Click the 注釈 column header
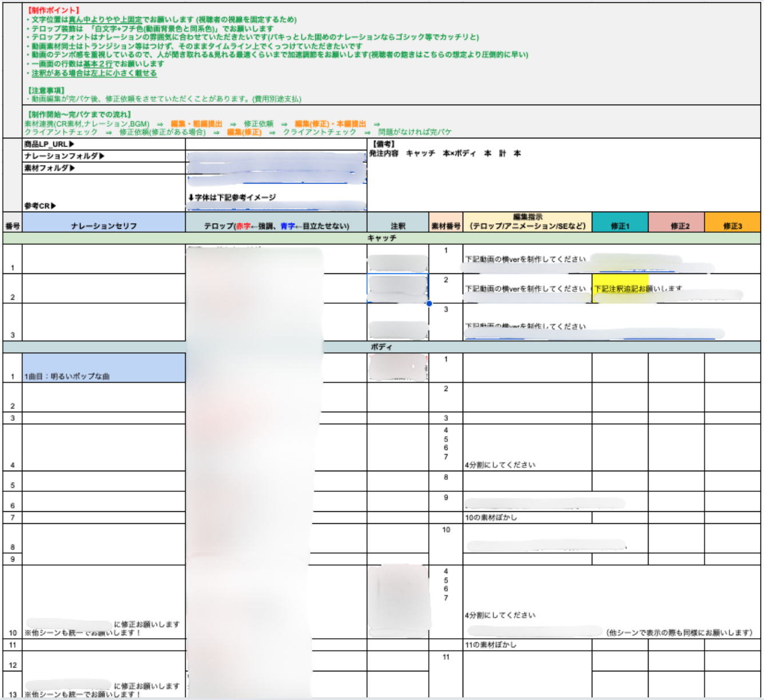This screenshot has width=764, height=700. [x=398, y=226]
